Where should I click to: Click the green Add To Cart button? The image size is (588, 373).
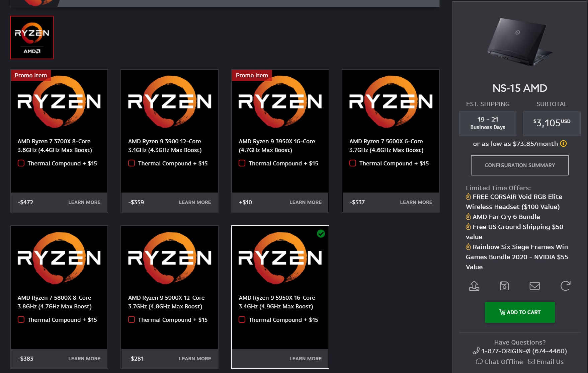[519, 312]
